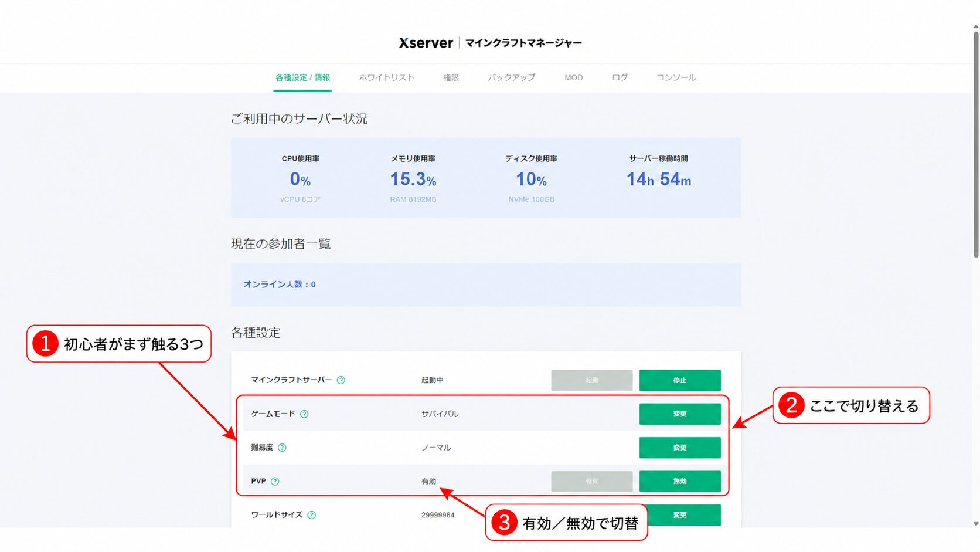This screenshot has height=552, width=980.
Task: Click the green 停止 button for the server
Action: [680, 380]
